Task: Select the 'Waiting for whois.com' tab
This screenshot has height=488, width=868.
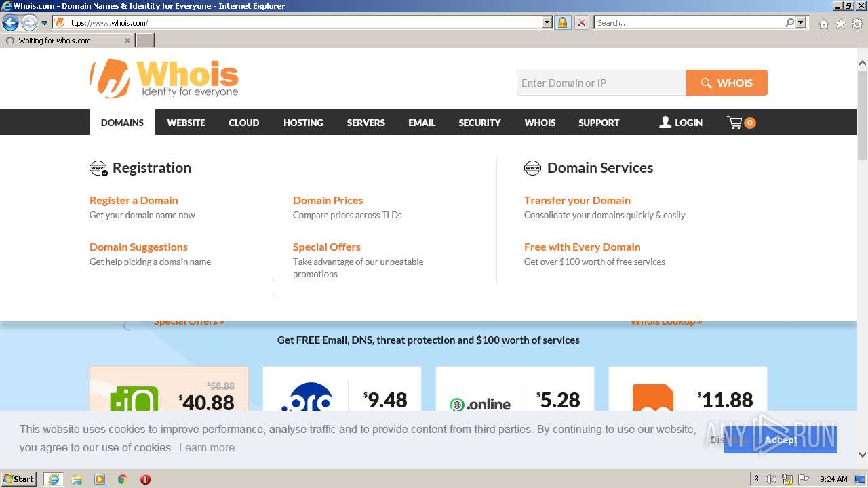Action: tap(67, 41)
